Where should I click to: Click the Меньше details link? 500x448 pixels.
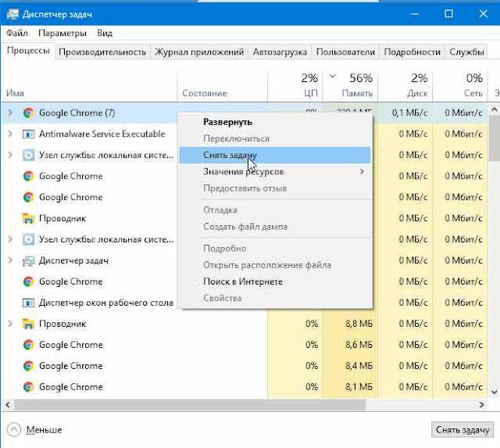click(44, 430)
